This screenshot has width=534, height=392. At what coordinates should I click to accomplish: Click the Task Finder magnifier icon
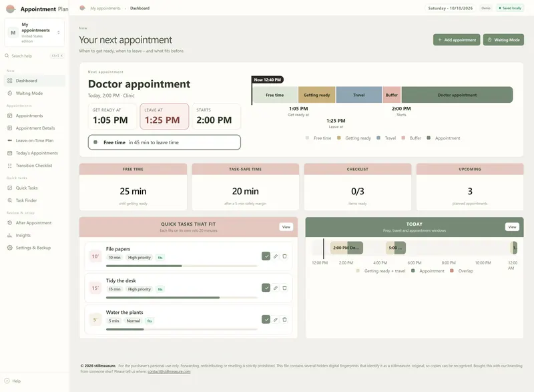click(9, 200)
